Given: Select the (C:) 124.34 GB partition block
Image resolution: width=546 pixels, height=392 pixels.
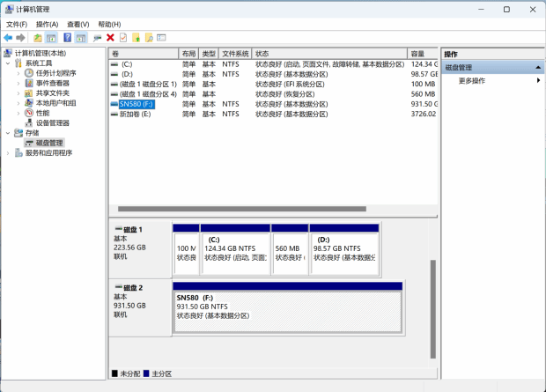Looking at the screenshot, I should 235,249.
